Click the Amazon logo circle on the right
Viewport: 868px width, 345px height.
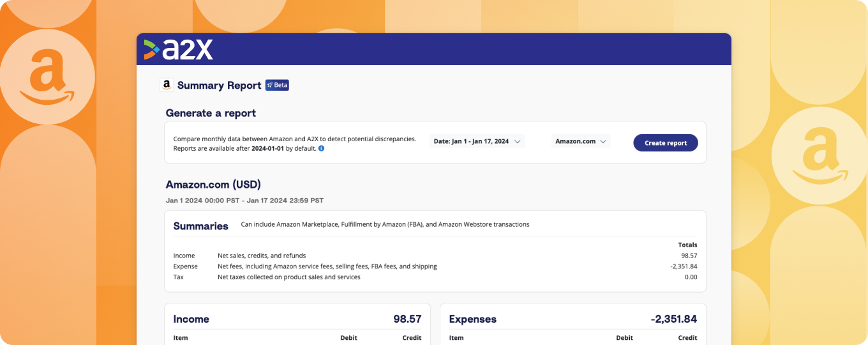pos(819,157)
